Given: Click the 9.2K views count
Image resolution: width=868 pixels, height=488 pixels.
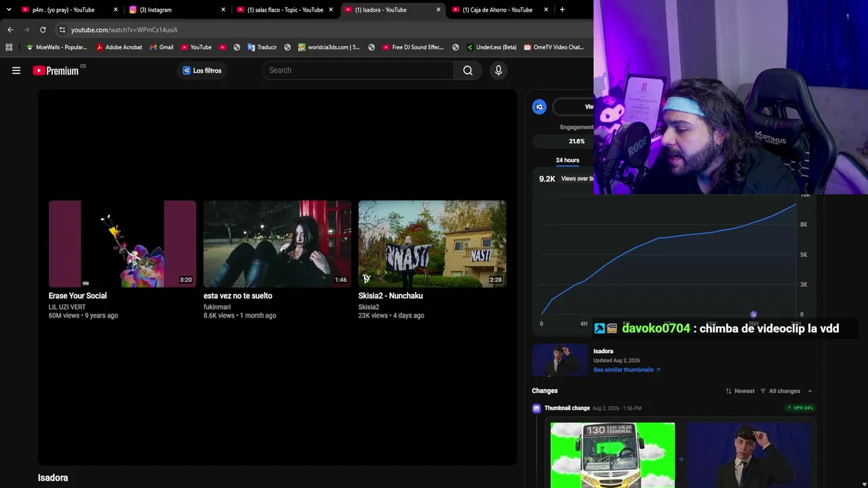Looking at the screenshot, I should coord(547,179).
